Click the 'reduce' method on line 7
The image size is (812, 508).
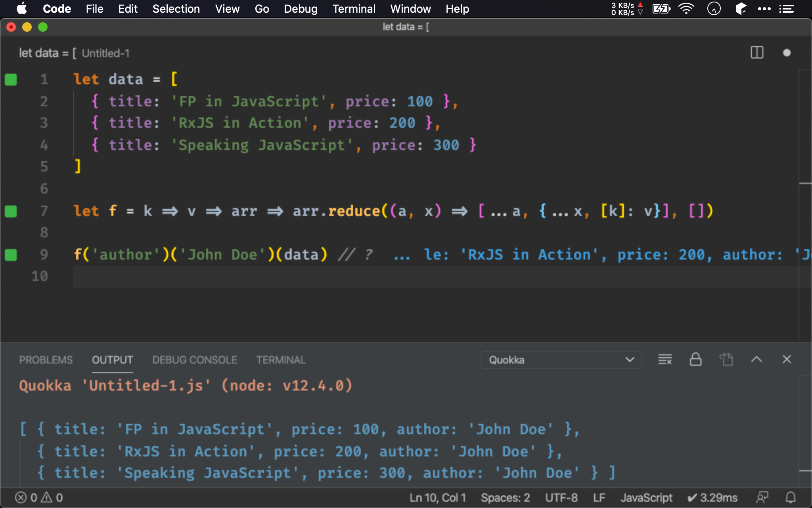click(x=354, y=211)
